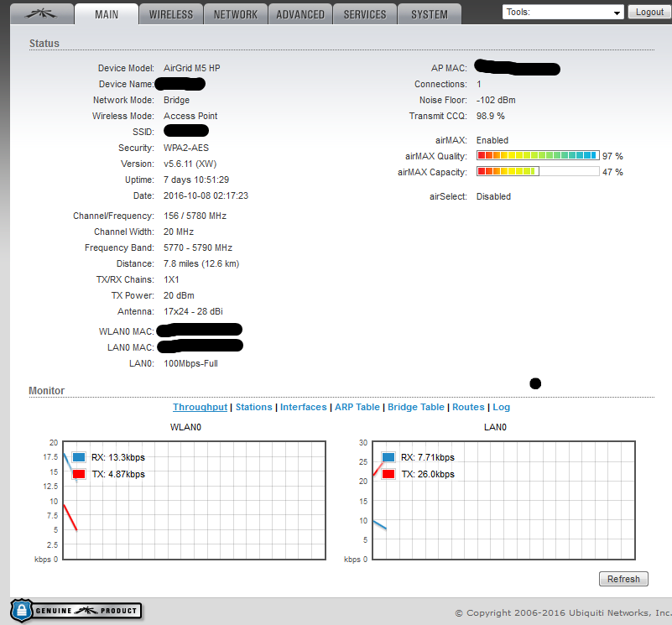Click the 'TX: 26.0kbps' LAN0 legend text
The height and width of the screenshot is (625, 672).
point(428,474)
